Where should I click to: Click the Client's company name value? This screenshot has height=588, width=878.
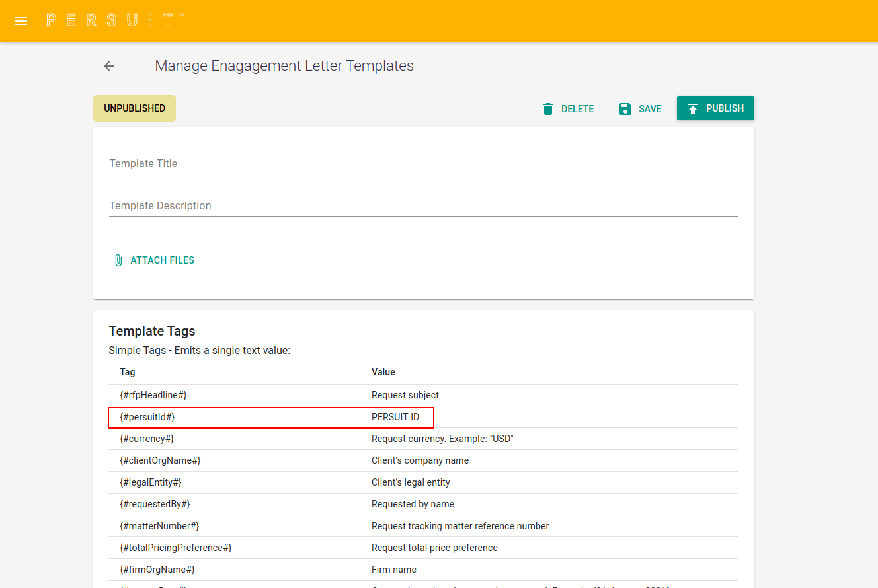pyautogui.click(x=420, y=460)
